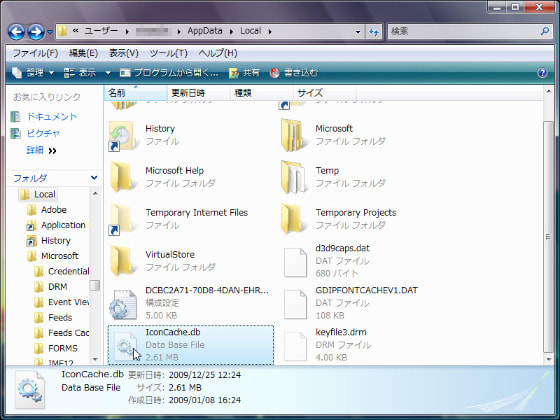The image size is (560, 420).
Task: Select the Temp folder icon
Action: [294, 178]
